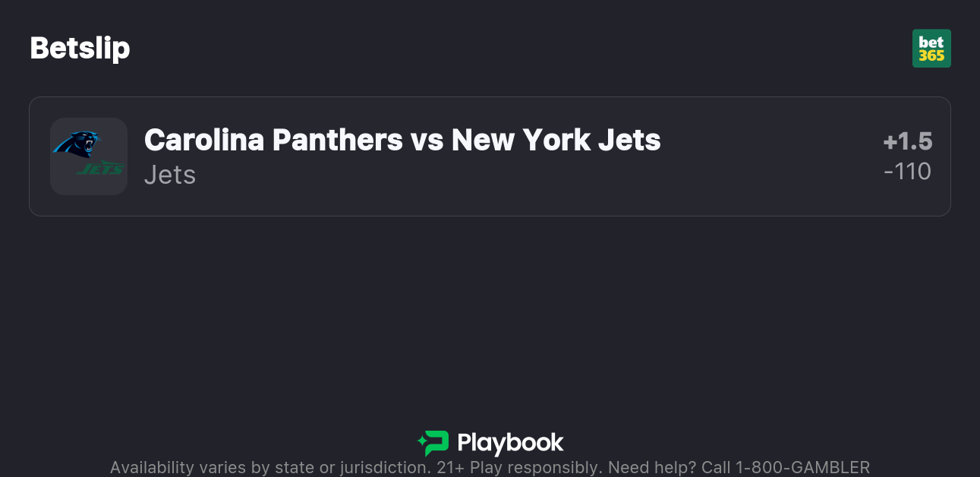980x477 pixels.
Task: Click the +1.5 spread value
Action: click(908, 141)
